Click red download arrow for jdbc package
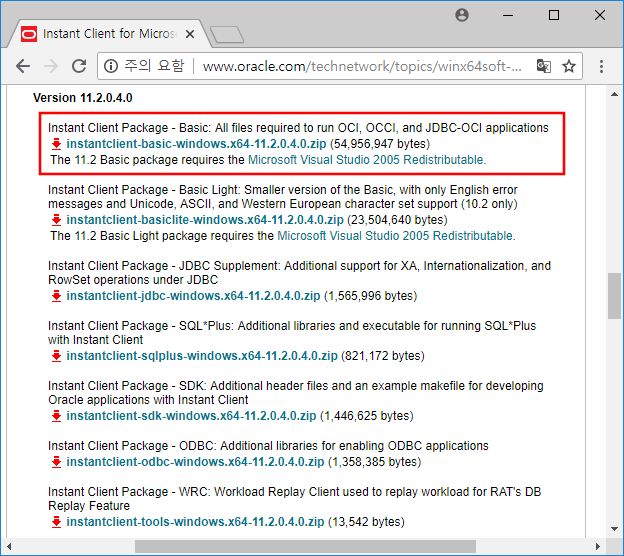This screenshot has width=624, height=556. pos(57,296)
